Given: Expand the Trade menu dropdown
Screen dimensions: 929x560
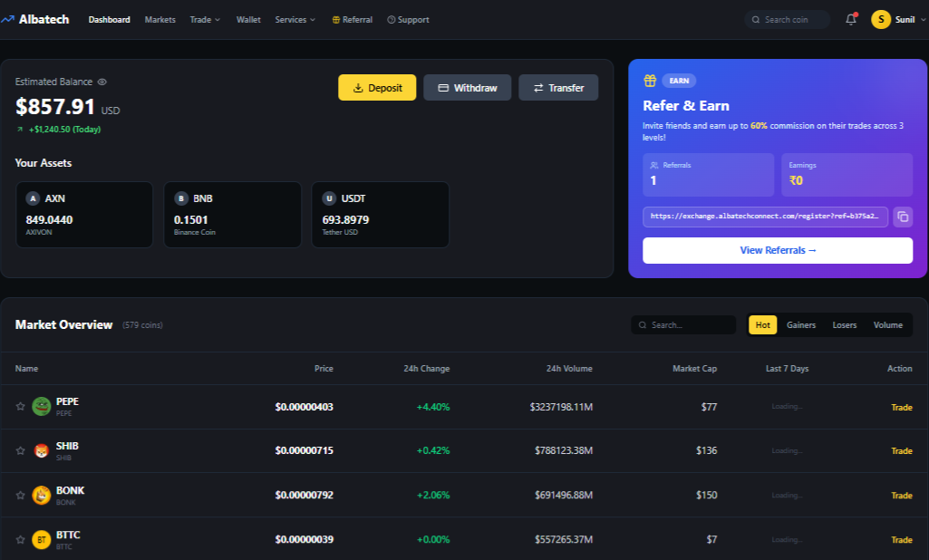Looking at the screenshot, I should tap(205, 20).
